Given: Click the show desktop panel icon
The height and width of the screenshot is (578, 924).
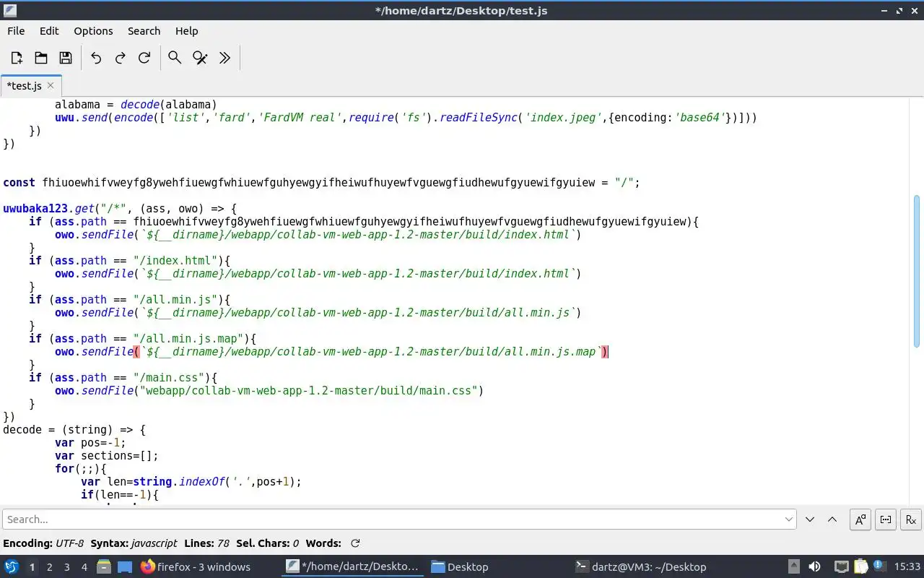Looking at the screenshot, I should coord(124,567).
